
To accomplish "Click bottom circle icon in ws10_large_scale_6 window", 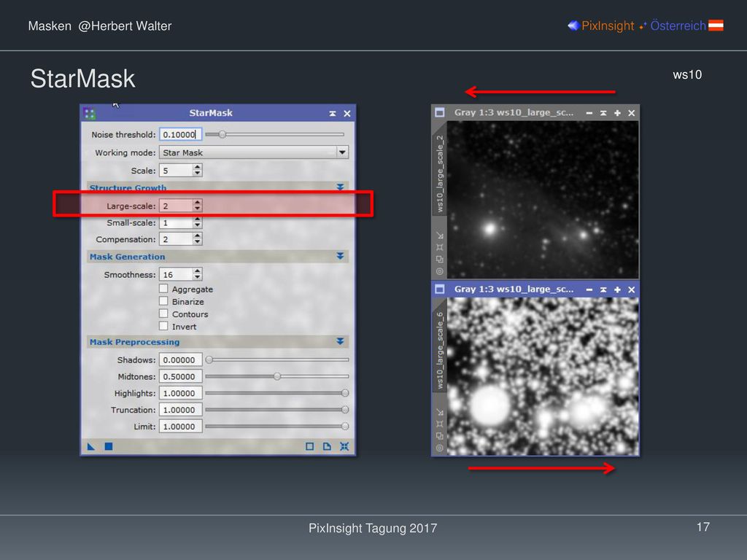I will (440, 448).
